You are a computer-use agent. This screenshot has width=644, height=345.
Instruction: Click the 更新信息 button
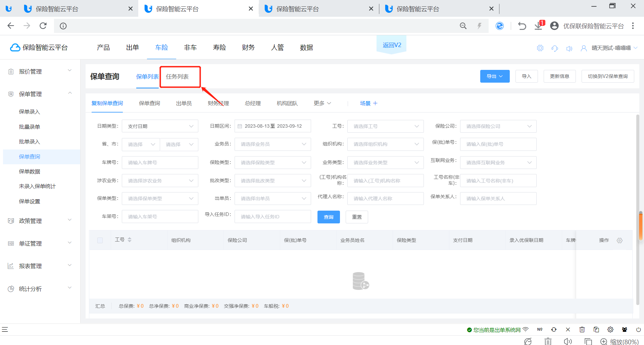(559, 76)
